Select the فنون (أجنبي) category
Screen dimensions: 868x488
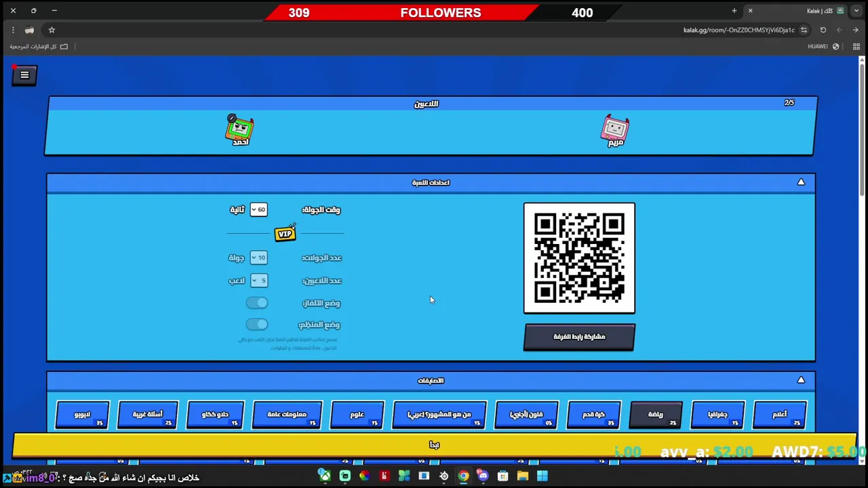(x=526, y=415)
